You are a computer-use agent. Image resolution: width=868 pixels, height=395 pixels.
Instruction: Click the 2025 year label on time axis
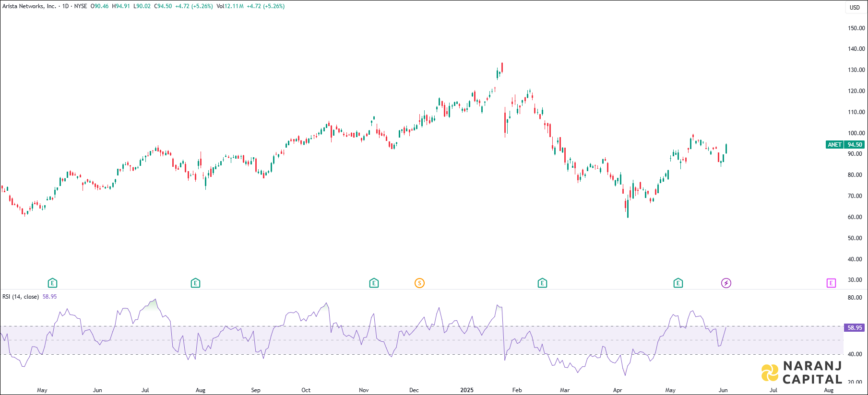(x=467, y=390)
